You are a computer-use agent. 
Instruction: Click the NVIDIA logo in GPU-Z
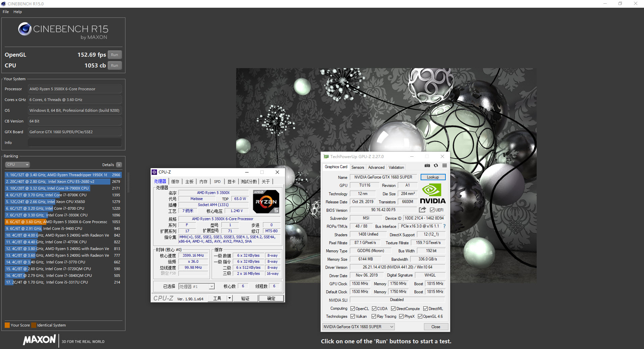pyautogui.click(x=432, y=194)
